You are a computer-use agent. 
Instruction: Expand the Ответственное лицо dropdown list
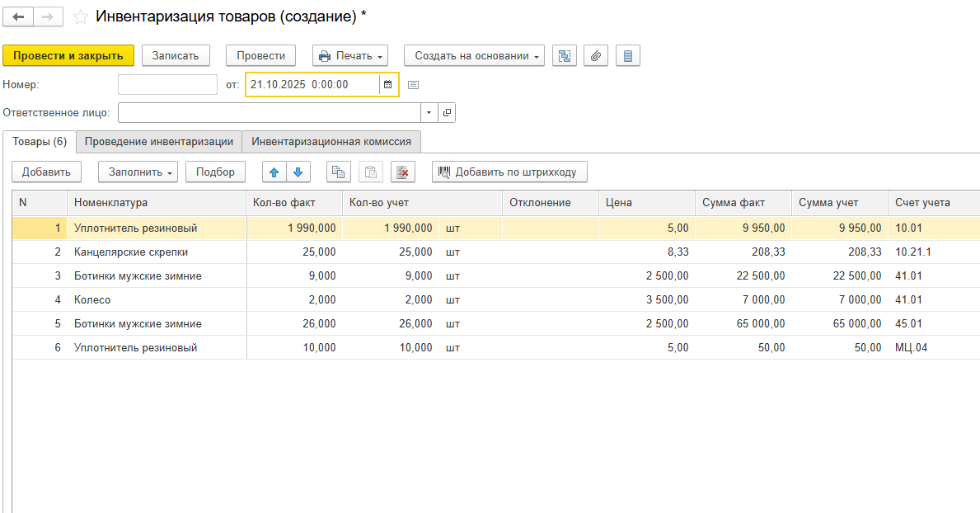[x=429, y=112]
